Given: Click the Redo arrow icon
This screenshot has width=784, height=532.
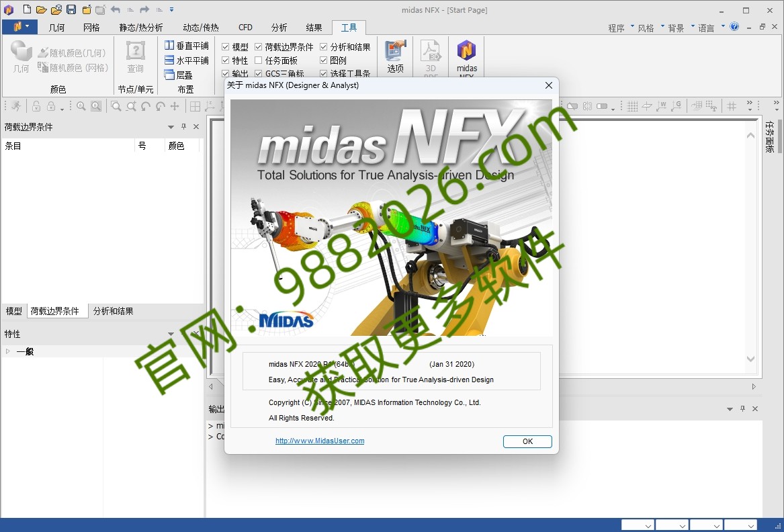Looking at the screenshot, I should pos(144,9).
